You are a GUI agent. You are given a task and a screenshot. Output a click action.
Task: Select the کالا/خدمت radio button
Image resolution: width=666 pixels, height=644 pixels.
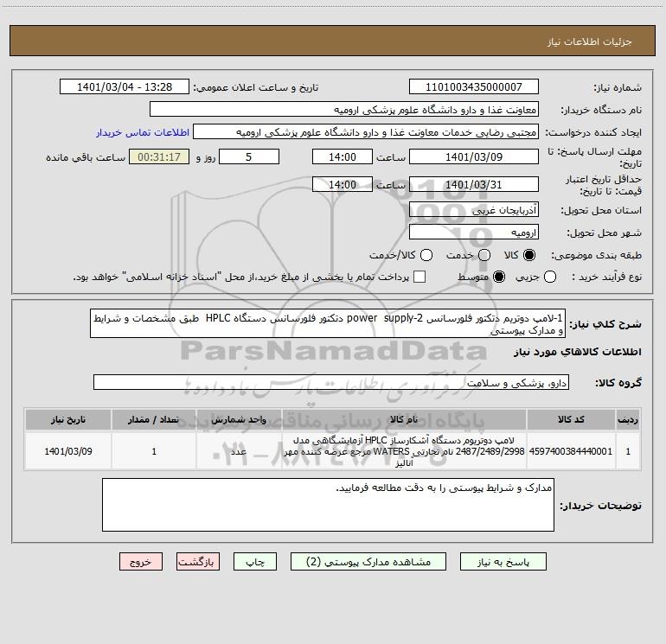(x=426, y=255)
